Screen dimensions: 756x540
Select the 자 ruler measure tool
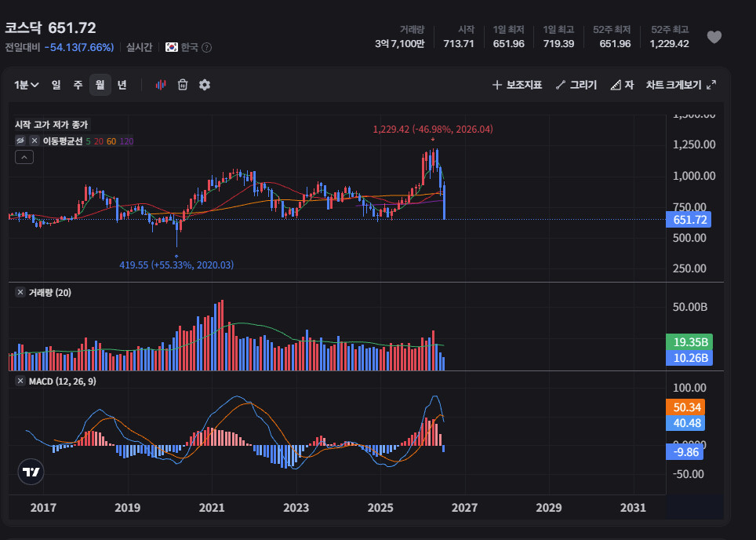pos(622,85)
